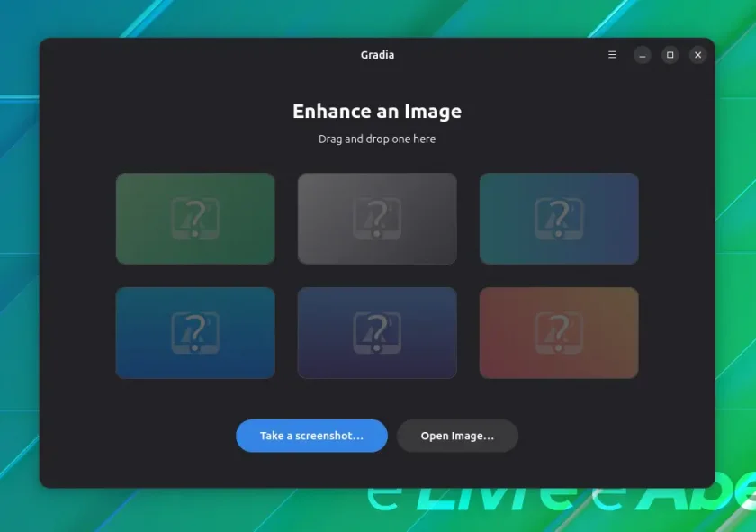
Task: Pick the navy-purple gradient preview card
Action: tap(377, 333)
